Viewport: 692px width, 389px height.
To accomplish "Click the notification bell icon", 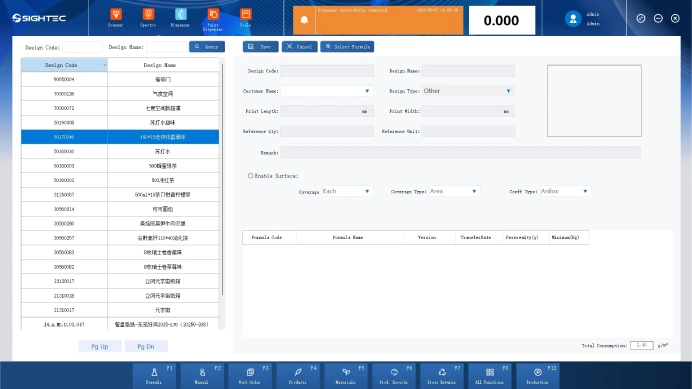I will pyautogui.click(x=304, y=20).
